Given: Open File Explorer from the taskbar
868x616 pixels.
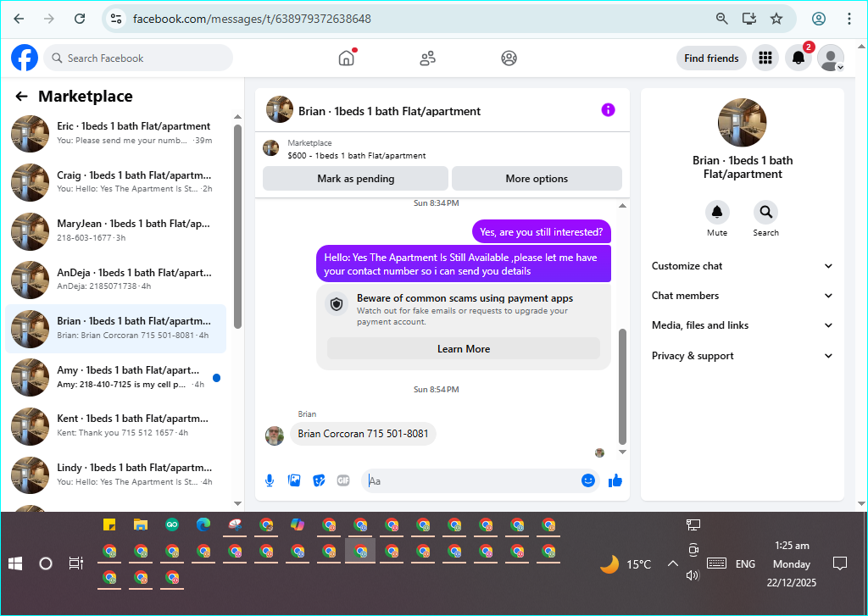Looking at the screenshot, I should pyautogui.click(x=141, y=524).
